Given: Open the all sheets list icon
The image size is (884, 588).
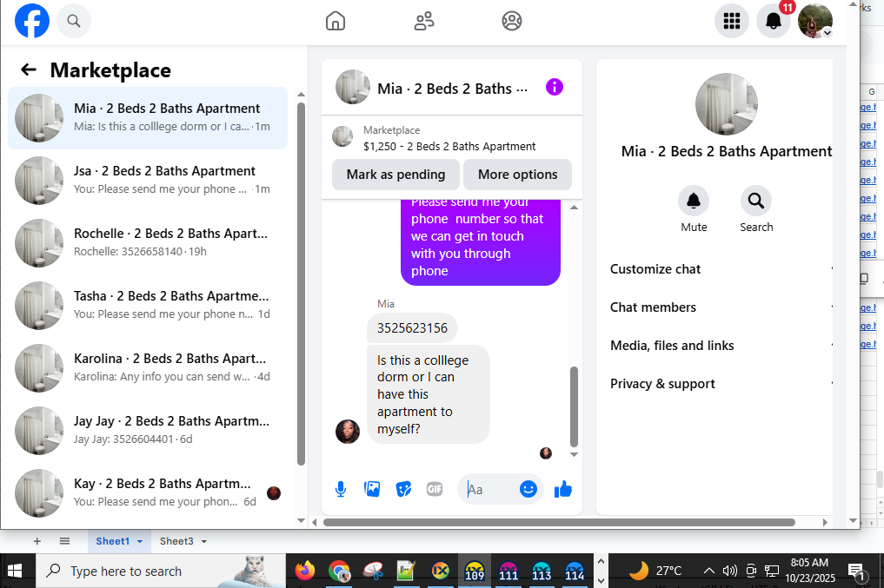Looking at the screenshot, I should pos(65,541).
